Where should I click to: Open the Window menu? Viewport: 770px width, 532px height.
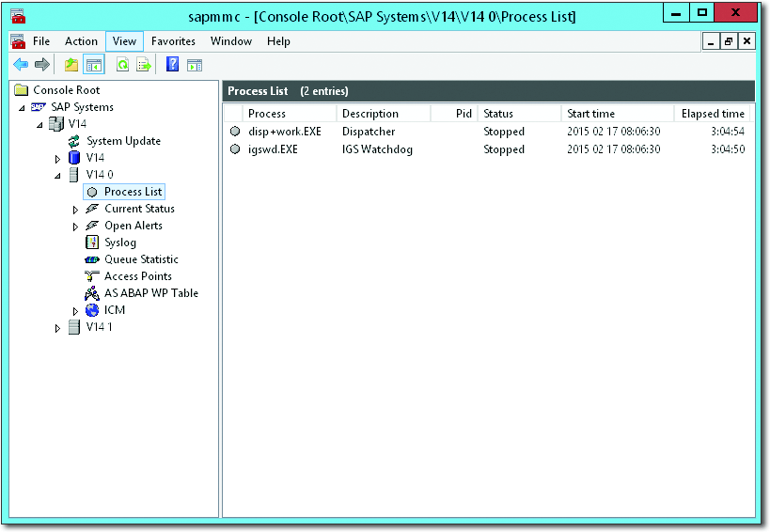coord(230,41)
